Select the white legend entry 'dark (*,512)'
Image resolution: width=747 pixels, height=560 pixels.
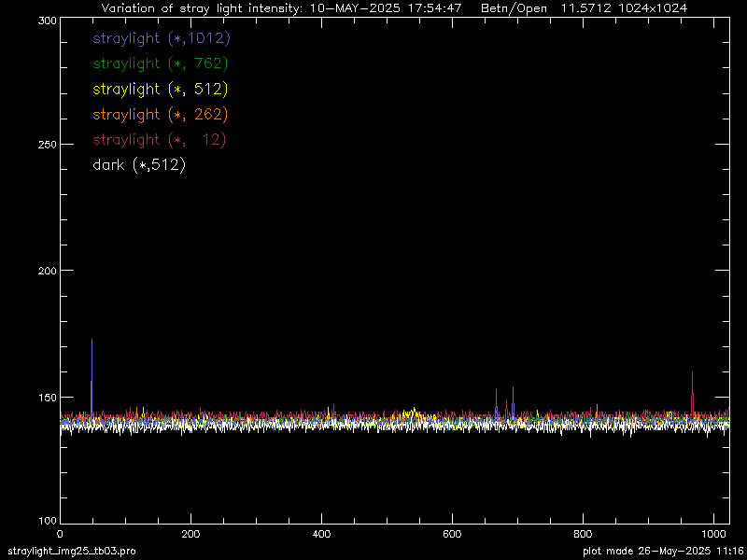coord(139,165)
